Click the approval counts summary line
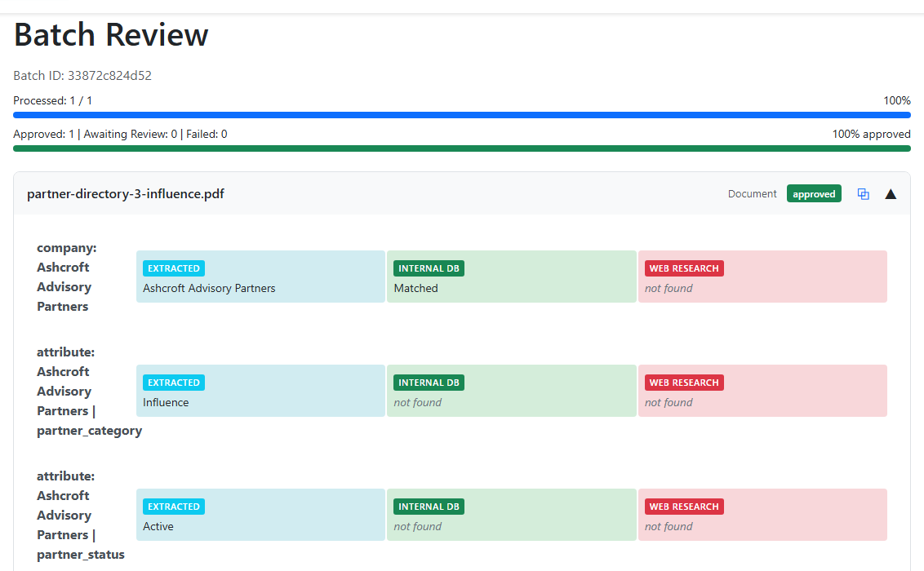 pos(120,135)
